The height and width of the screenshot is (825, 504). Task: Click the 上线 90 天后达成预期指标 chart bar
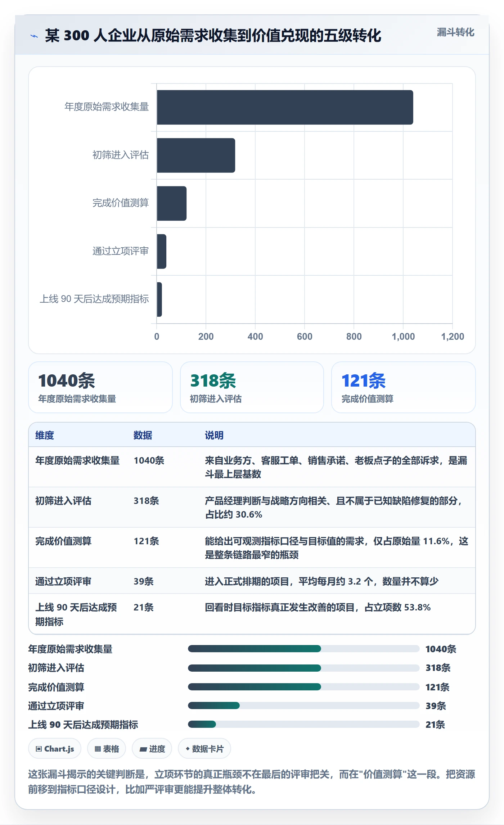[159, 299]
